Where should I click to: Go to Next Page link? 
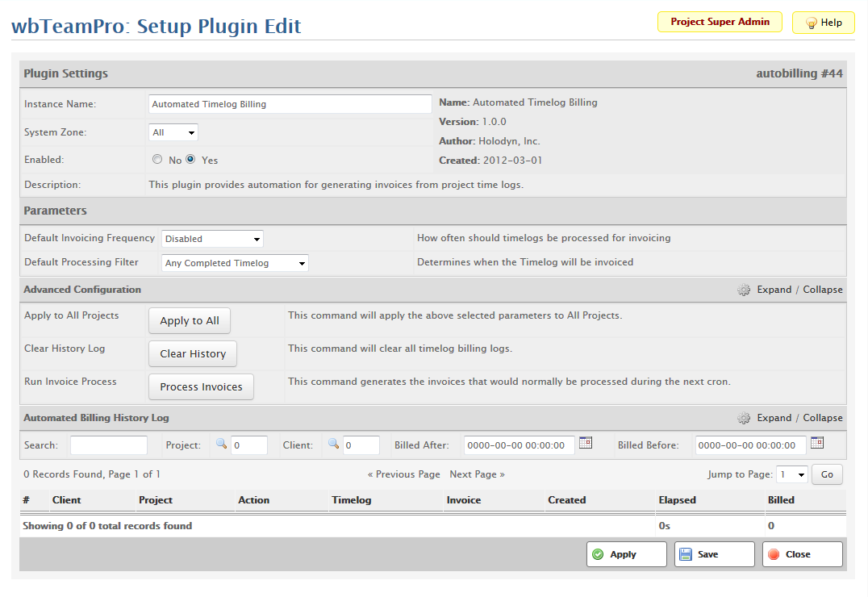point(477,474)
